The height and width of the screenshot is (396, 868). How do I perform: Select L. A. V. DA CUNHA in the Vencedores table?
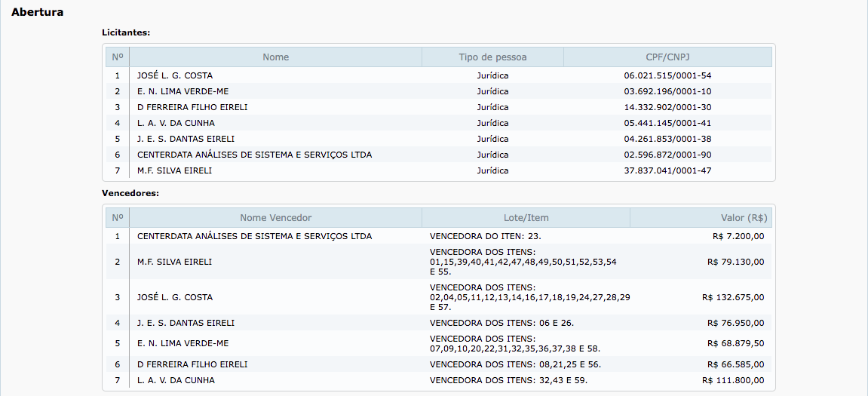(176, 380)
